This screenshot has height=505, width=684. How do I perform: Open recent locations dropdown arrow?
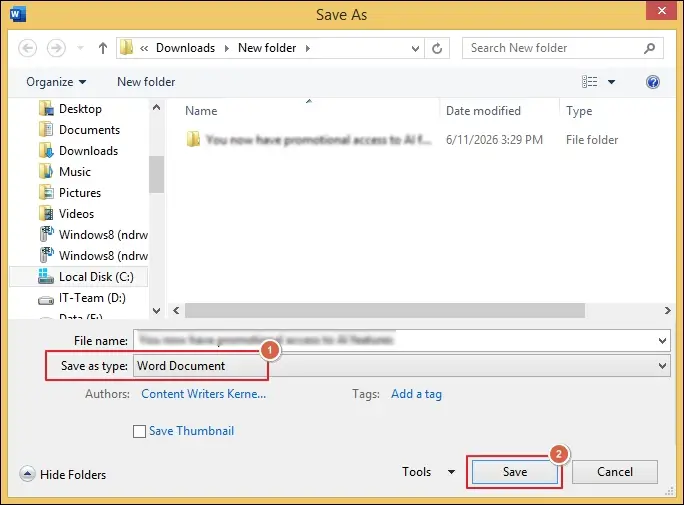80,48
